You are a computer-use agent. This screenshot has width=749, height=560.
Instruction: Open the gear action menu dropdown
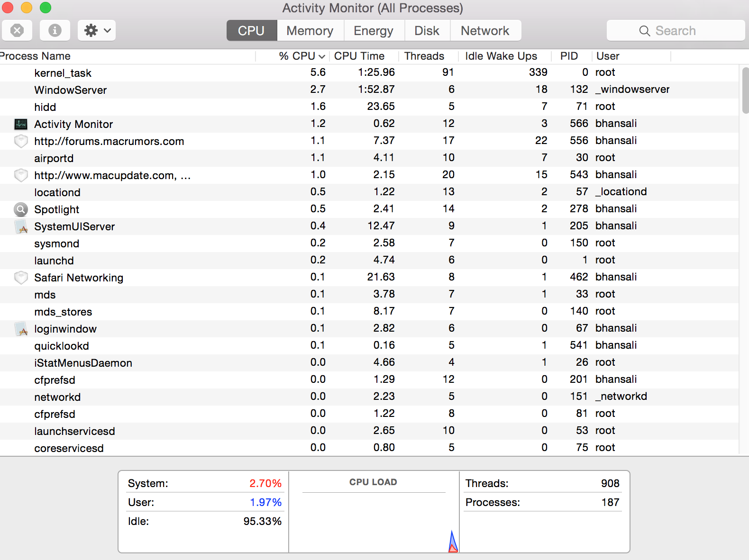click(97, 30)
